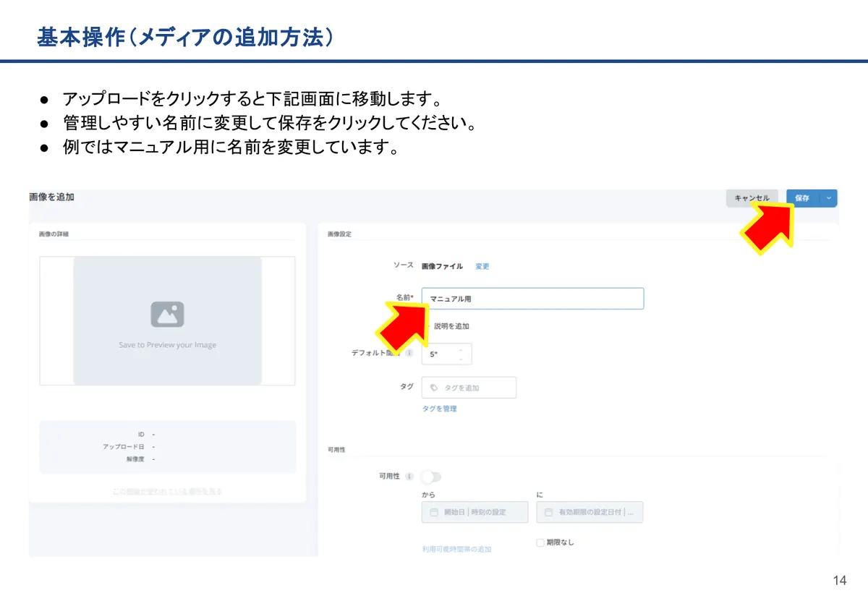Image resolution: width=868 pixels, height=614 pixels.
Task: Click the アップロード日 label
Action: 123,446
